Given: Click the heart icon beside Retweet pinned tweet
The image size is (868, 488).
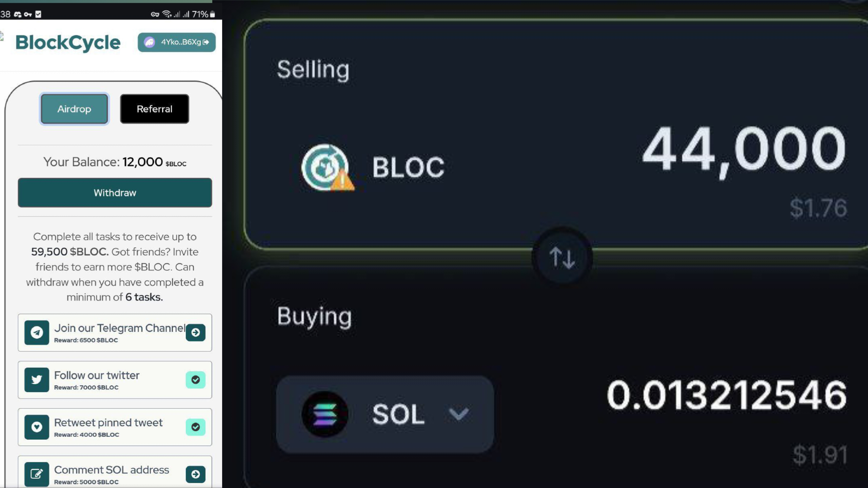Looking at the screenshot, I should click(37, 427).
